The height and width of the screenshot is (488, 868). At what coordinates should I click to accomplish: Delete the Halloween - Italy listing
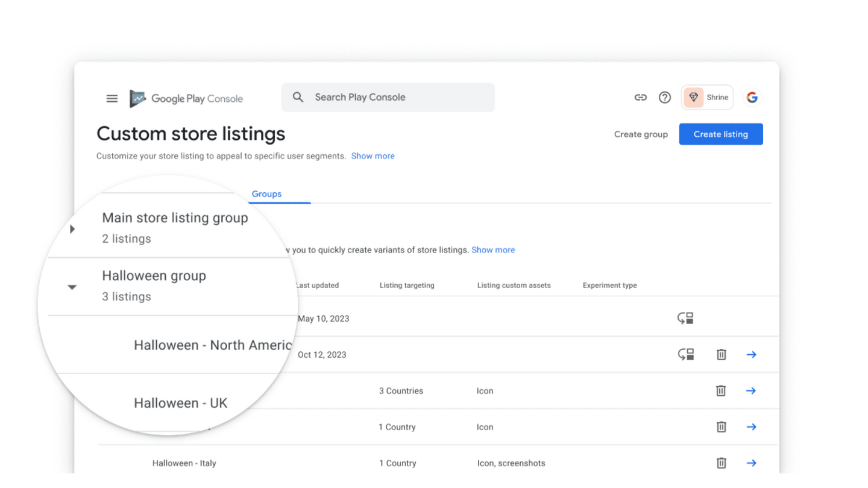pos(721,463)
